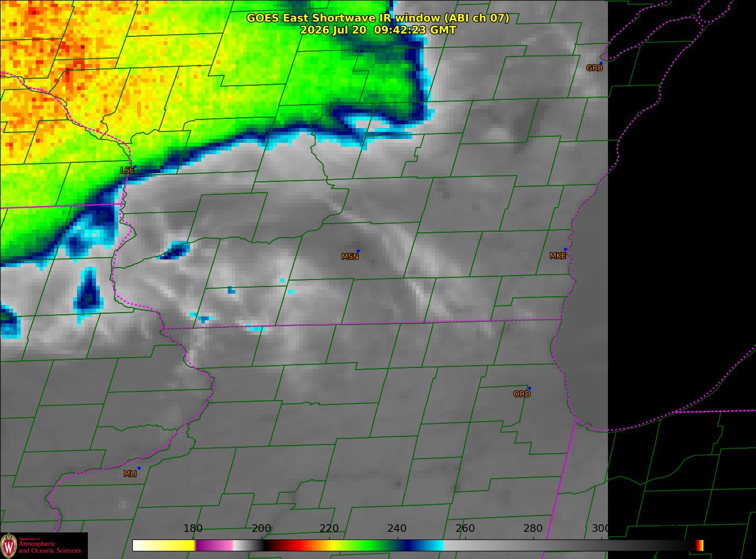This screenshot has width=756, height=559.
Task: Click the MKE station marker
Action: 565,250
